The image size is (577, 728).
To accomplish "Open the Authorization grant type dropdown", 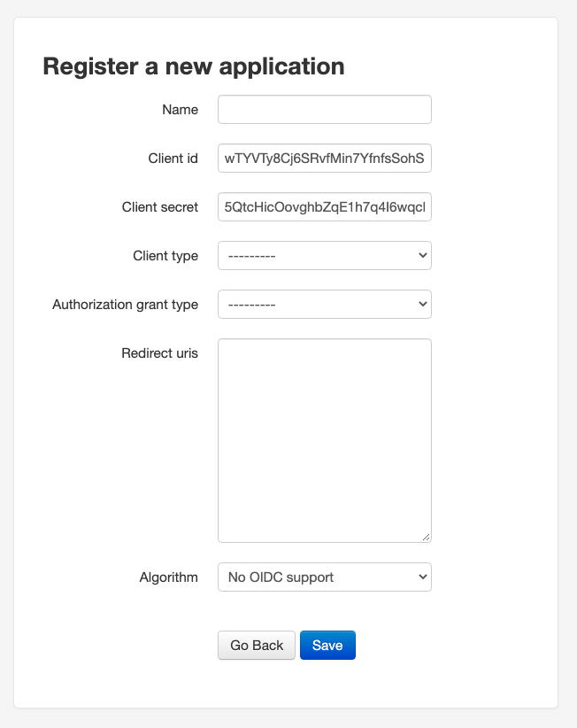I will click(x=324, y=304).
